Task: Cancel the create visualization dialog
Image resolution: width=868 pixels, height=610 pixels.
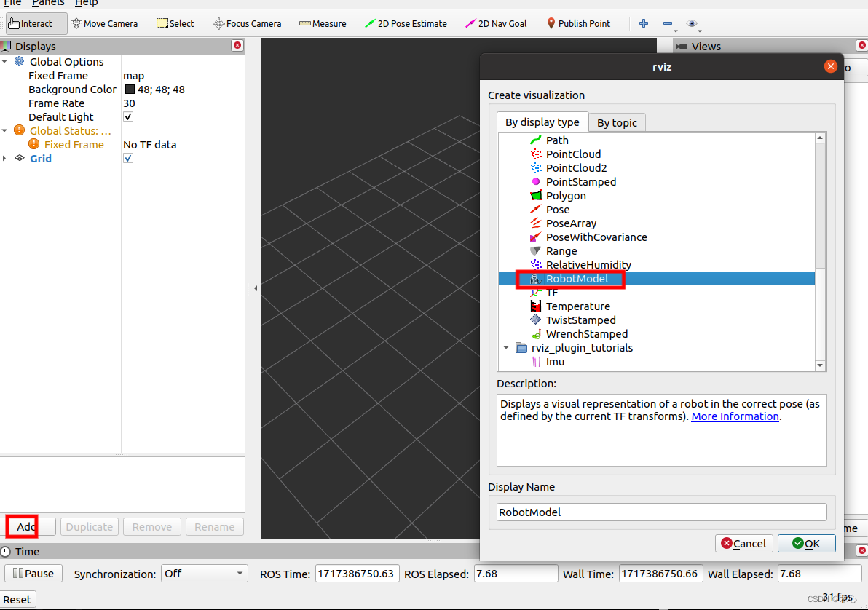Action: (x=743, y=544)
